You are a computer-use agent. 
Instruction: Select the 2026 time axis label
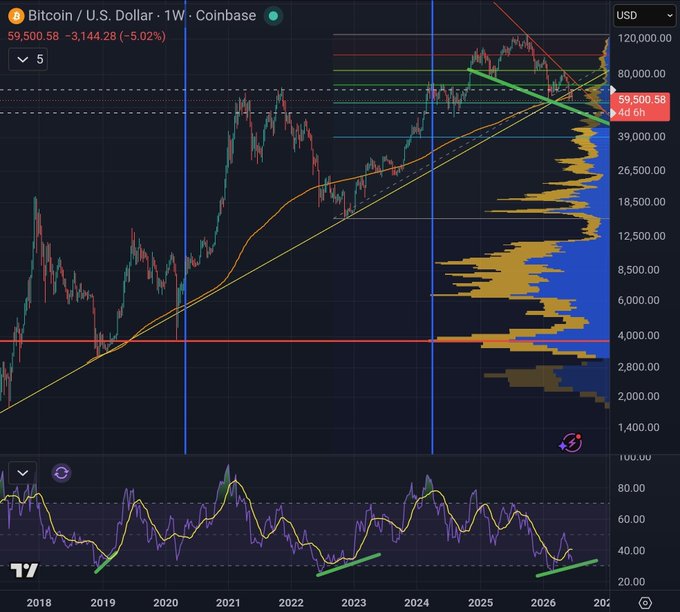pos(543,602)
